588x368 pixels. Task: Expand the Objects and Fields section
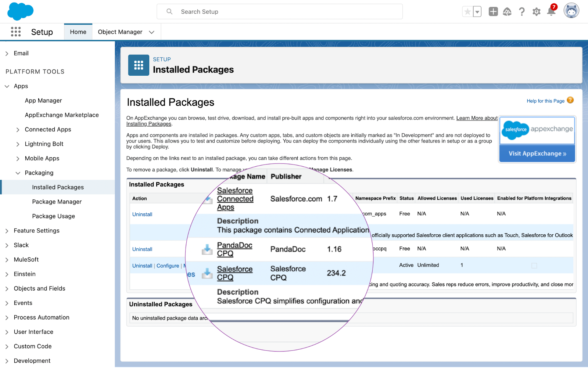coord(7,289)
